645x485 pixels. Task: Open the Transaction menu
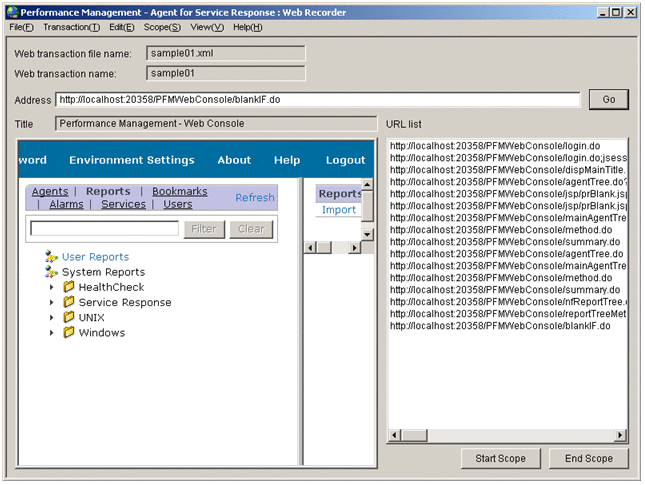tap(71, 27)
